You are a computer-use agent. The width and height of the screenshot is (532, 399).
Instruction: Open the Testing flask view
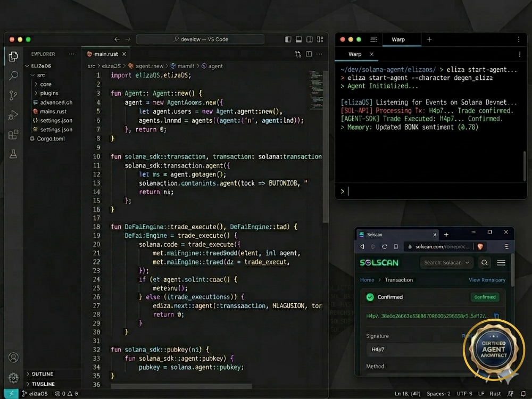(x=13, y=154)
